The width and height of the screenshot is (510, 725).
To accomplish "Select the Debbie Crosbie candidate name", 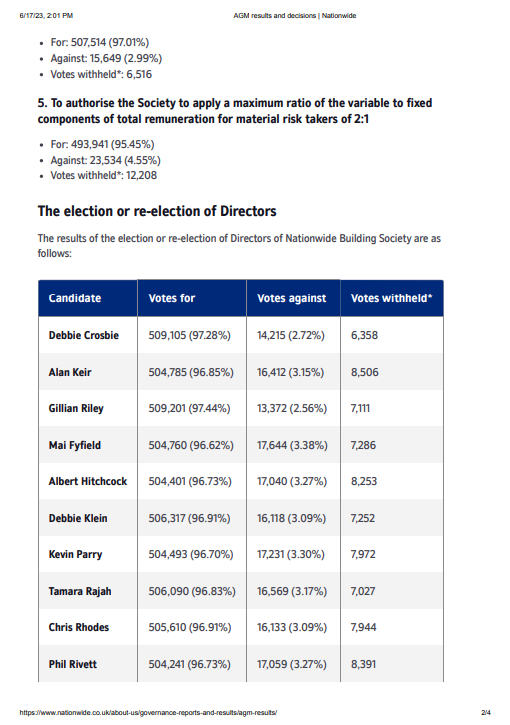I will [x=84, y=335].
